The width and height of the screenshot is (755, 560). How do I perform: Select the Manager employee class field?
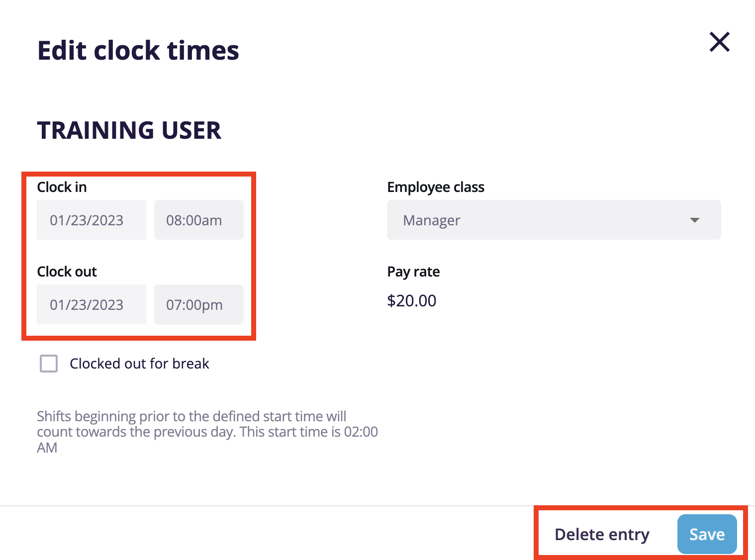[554, 220]
